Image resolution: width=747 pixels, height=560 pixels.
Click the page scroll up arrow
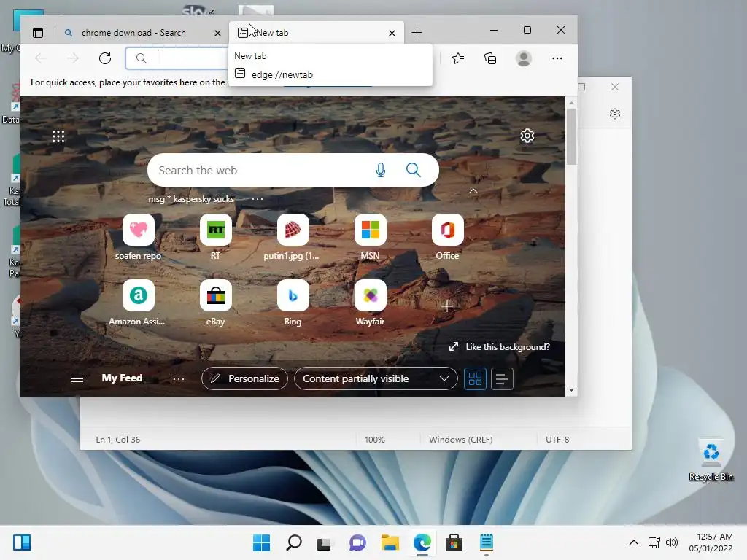click(571, 103)
